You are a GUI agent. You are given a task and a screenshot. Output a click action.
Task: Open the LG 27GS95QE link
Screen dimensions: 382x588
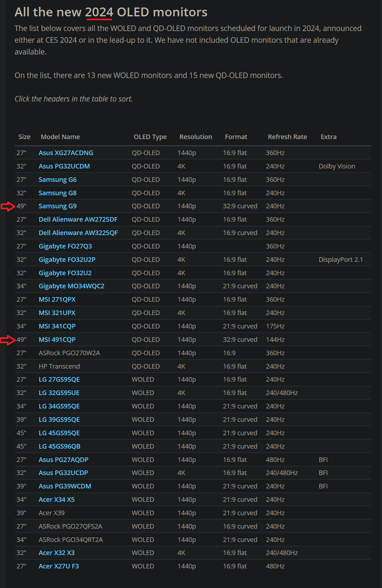pyautogui.click(x=59, y=379)
